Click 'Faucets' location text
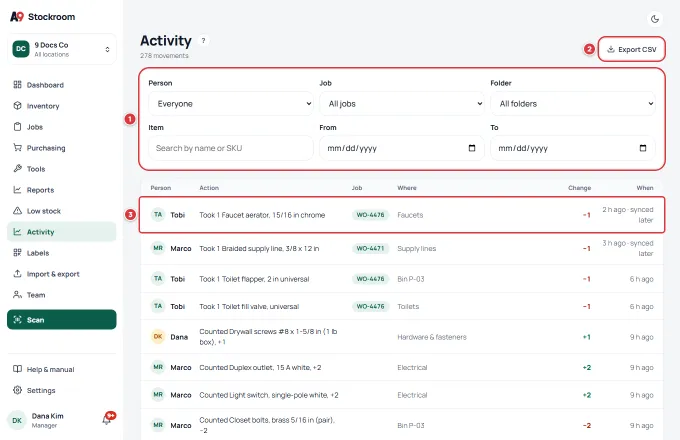680x440 pixels. [x=410, y=215]
